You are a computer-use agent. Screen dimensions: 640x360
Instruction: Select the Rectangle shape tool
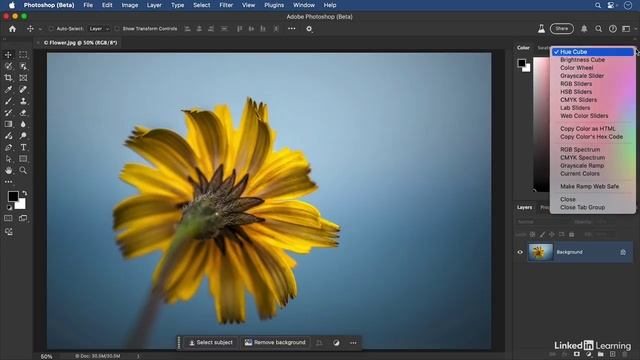(x=23, y=159)
